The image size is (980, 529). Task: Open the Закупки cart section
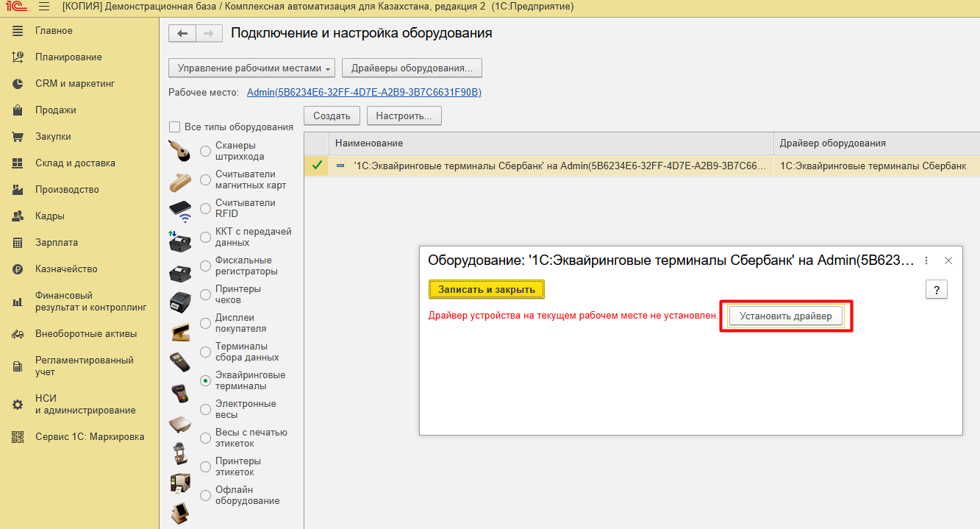[53, 137]
